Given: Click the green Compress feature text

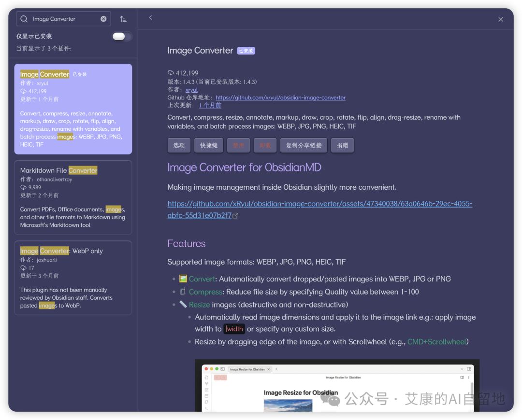Looking at the screenshot, I should [205, 292].
